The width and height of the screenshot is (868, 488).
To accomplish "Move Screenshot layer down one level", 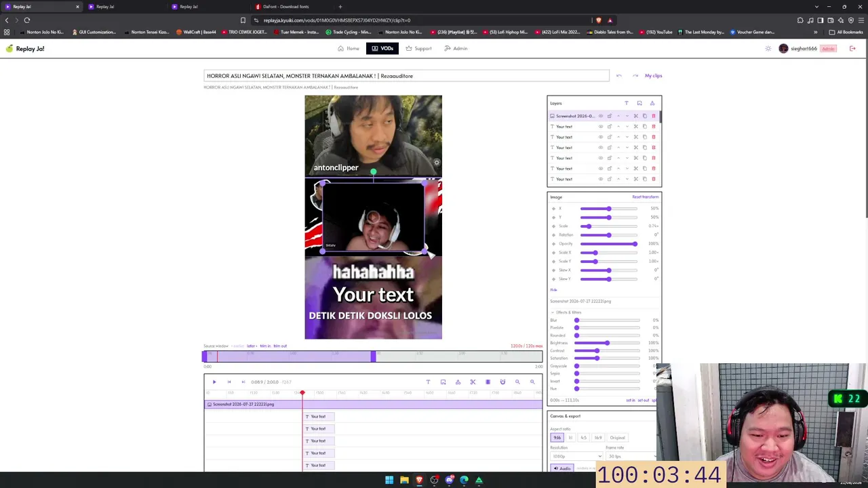I will [x=627, y=116].
